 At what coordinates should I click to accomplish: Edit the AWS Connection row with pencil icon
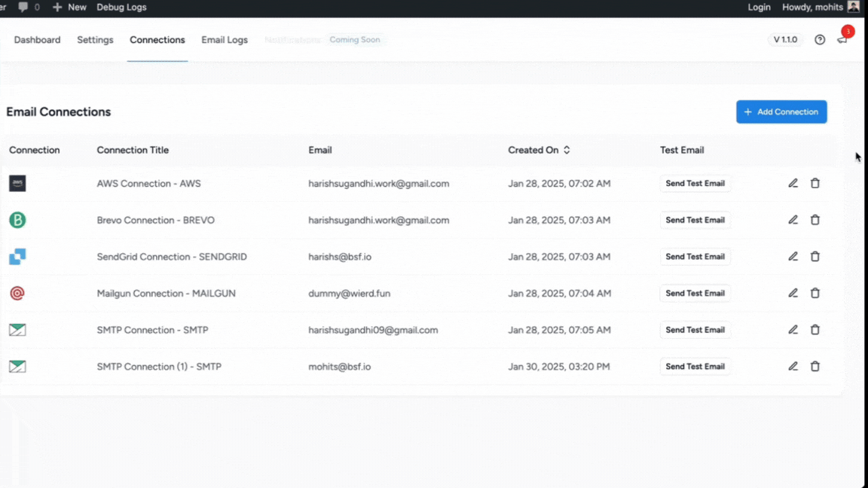coord(793,183)
